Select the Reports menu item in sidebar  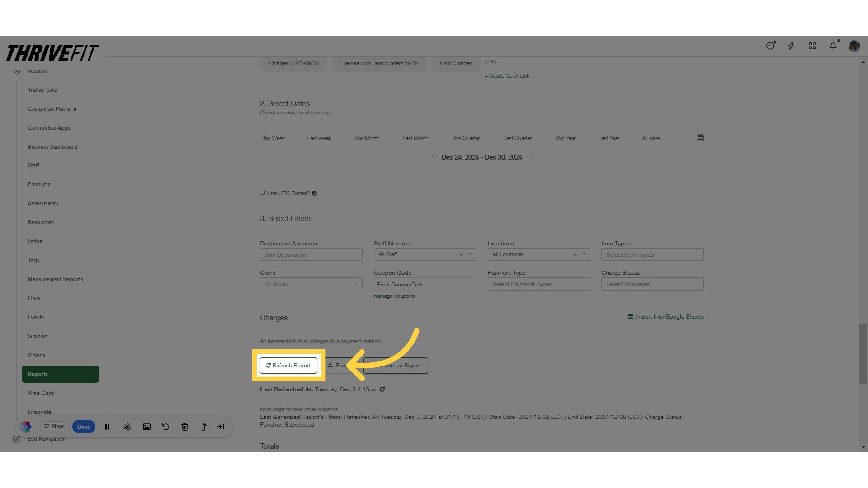(60, 374)
